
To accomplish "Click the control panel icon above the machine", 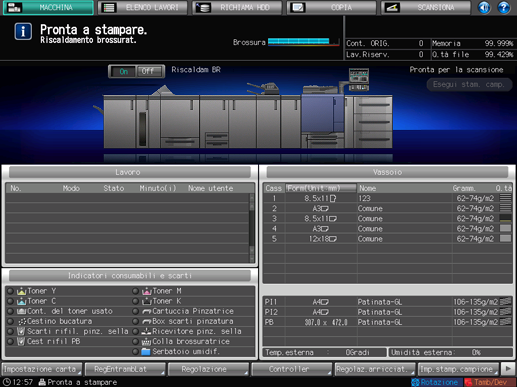I will point(359,79).
